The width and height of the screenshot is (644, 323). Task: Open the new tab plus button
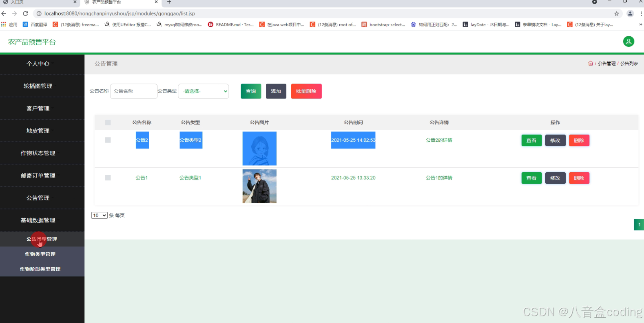pyautogui.click(x=169, y=2)
